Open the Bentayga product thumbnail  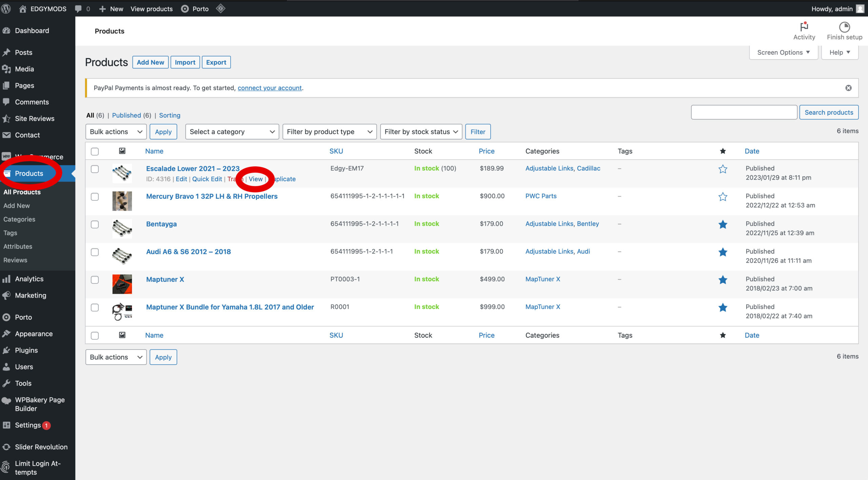click(x=122, y=228)
